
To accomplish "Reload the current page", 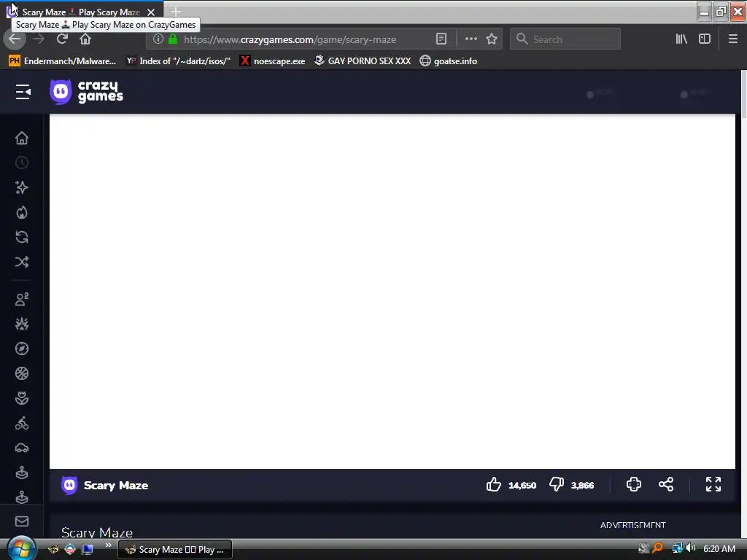I will click(62, 39).
